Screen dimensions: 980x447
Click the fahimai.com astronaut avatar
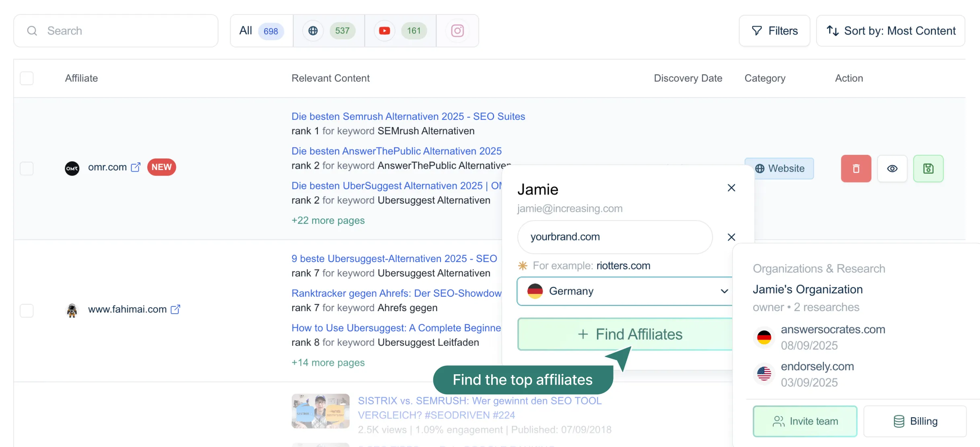(x=72, y=310)
